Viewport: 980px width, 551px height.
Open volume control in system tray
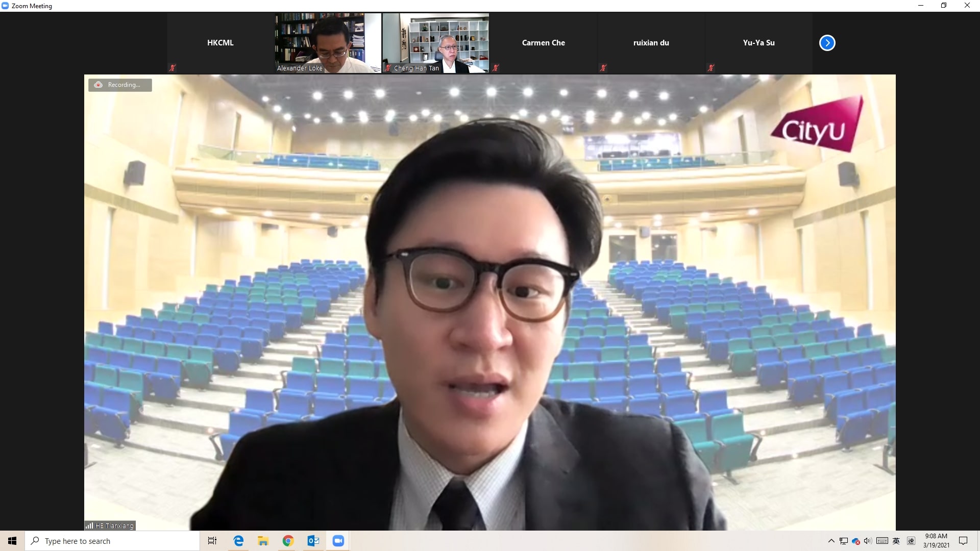pyautogui.click(x=868, y=541)
